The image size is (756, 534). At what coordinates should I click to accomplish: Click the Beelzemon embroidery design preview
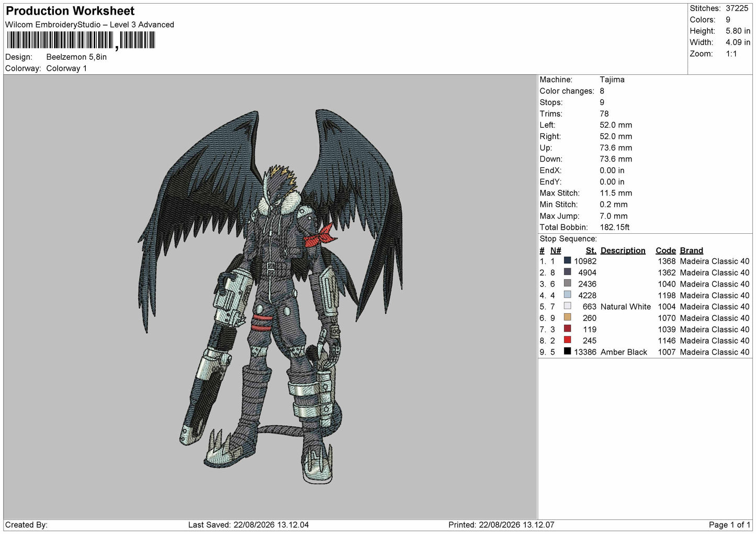pos(270,297)
